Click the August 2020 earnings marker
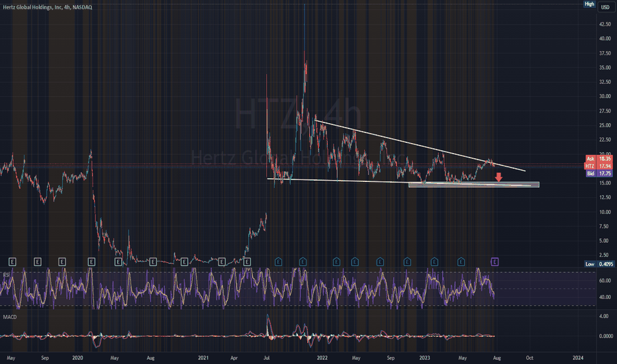The height and width of the screenshot is (364, 617). coord(153,261)
